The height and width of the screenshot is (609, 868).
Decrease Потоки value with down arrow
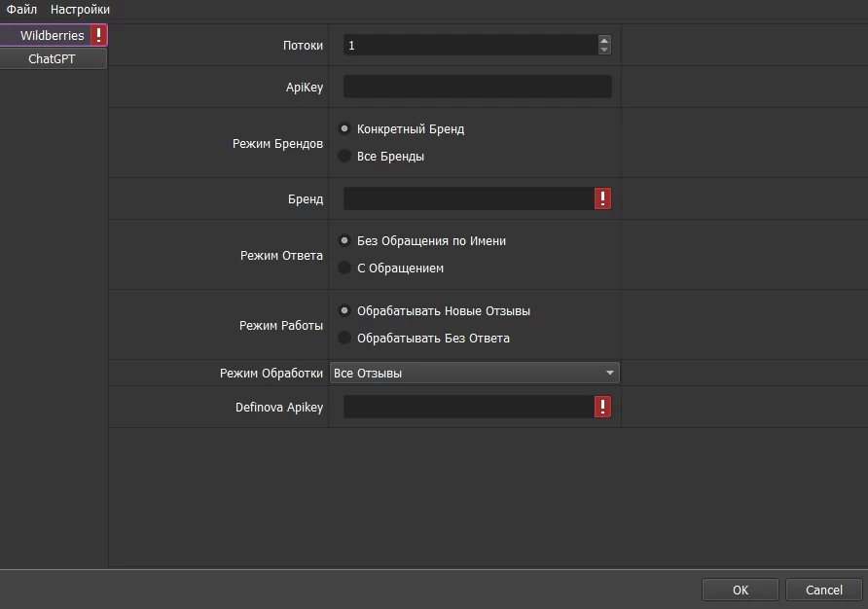(604, 50)
